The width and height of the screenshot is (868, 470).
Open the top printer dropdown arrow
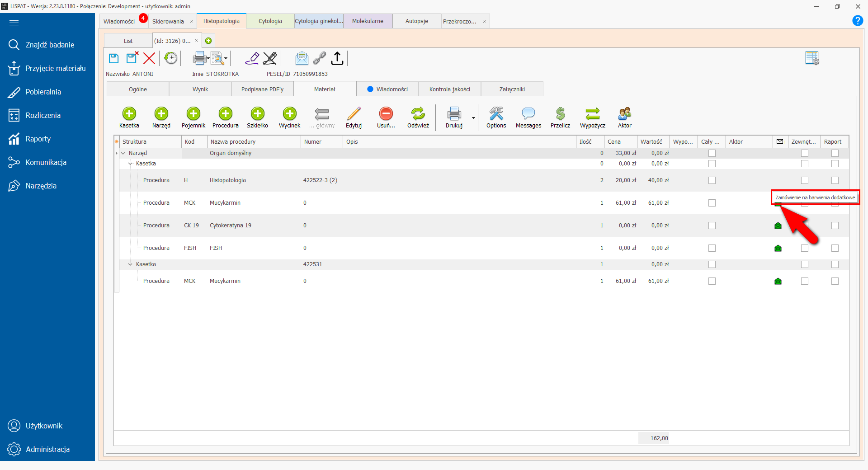pos(208,59)
